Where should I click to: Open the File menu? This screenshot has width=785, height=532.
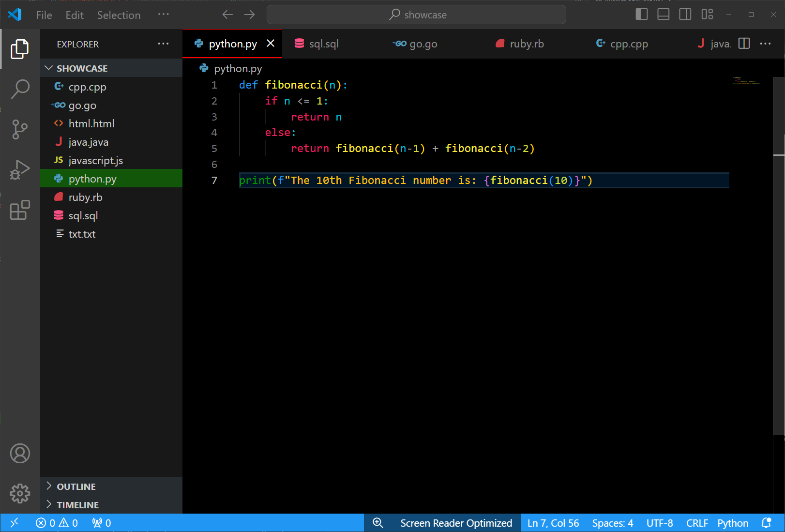[44, 15]
